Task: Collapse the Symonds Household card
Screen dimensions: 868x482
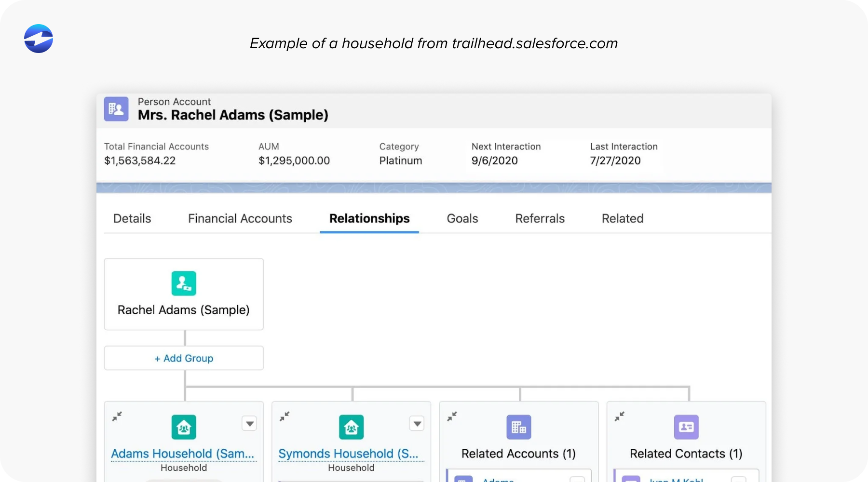Action: point(285,416)
